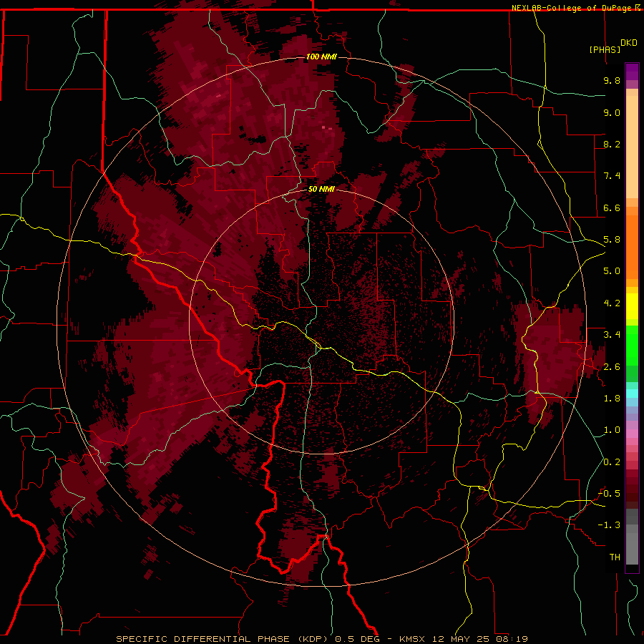Click the 08:19 timestamp in the caption

[x=512, y=639]
